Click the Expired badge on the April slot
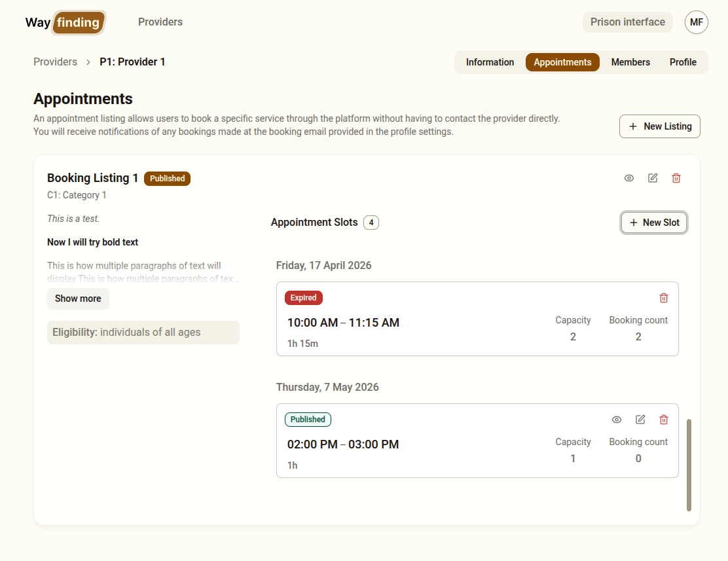The image size is (728, 561). pyautogui.click(x=303, y=297)
